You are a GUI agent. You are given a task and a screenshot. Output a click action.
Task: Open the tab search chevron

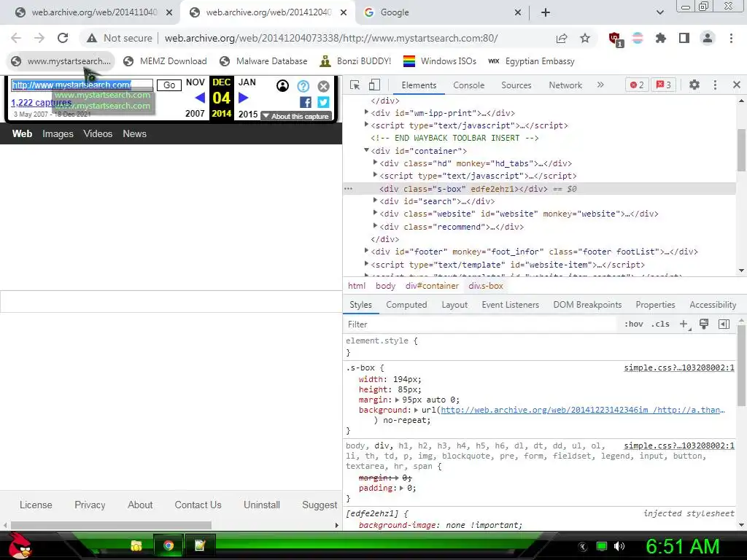[x=659, y=12]
